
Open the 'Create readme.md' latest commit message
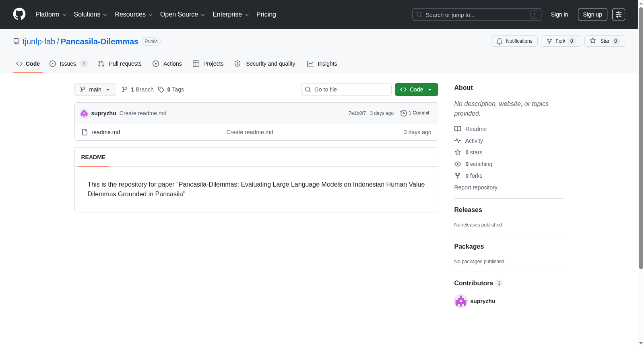tap(143, 113)
